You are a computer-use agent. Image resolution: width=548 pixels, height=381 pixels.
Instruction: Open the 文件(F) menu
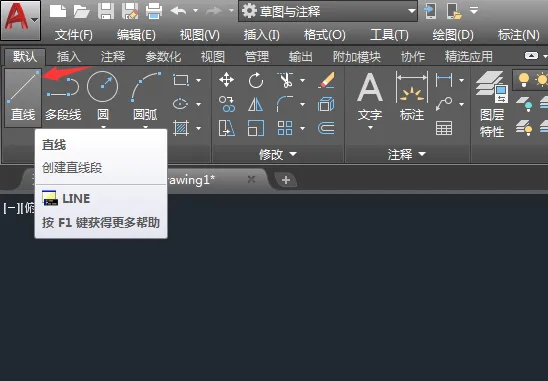(x=74, y=35)
